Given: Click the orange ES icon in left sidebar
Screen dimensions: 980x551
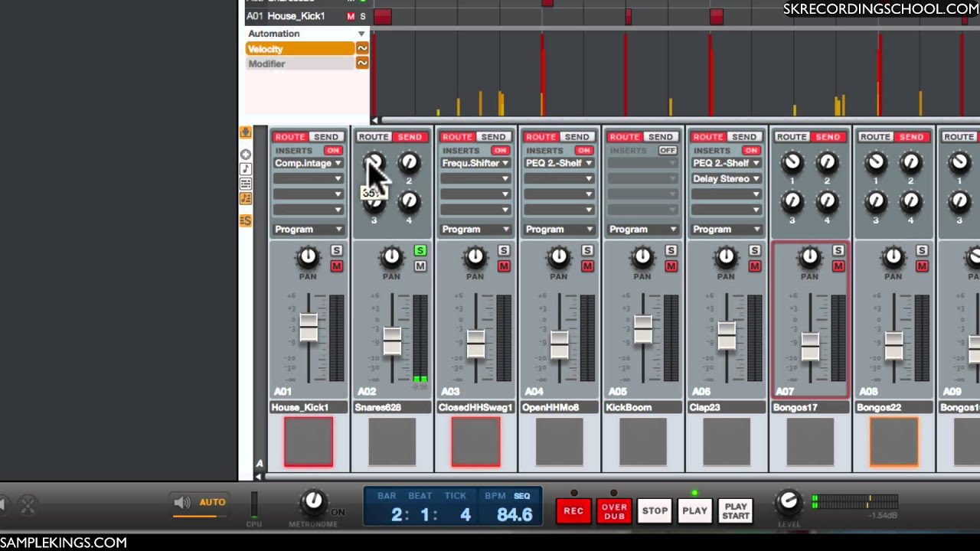Looking at the screenshot, I should (x=246, y=220).
